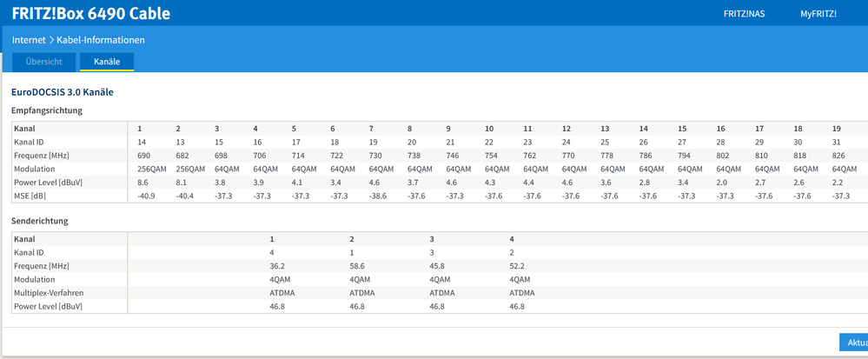Select the 45.8 upstream frequency cell
This screenshot has width=868, height=359.
437,266
